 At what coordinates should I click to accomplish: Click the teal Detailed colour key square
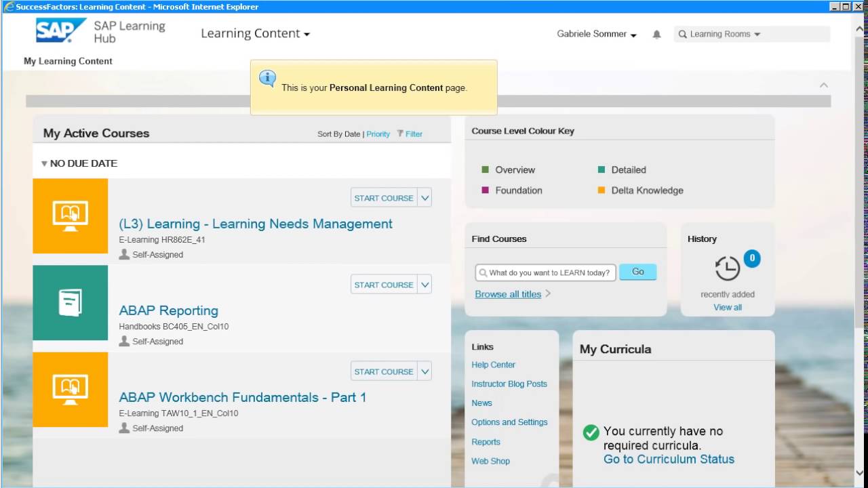[601, 169]
